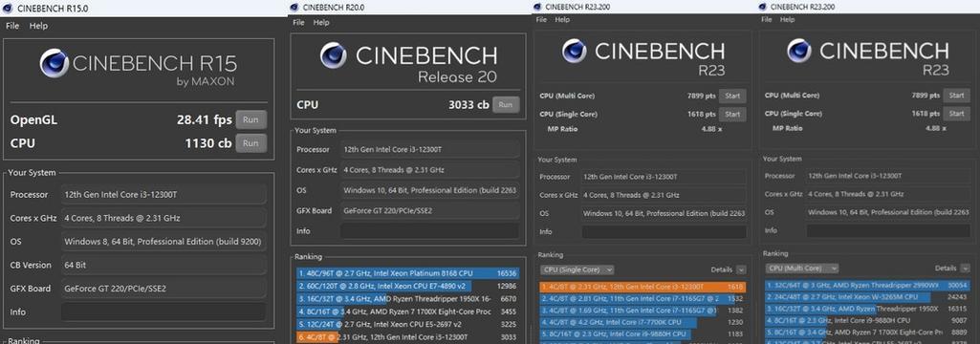Select Threadripper 1950X row scoring 16315
The width and height of the screenshot is (980, 344).
click(867, 309)
